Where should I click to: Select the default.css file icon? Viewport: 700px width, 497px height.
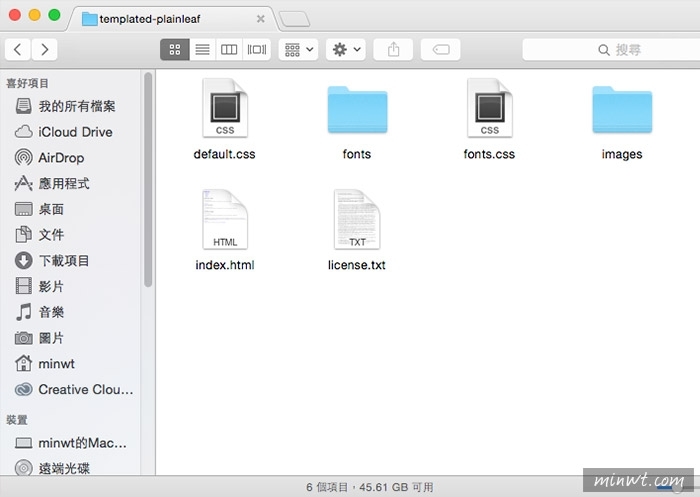224,110
